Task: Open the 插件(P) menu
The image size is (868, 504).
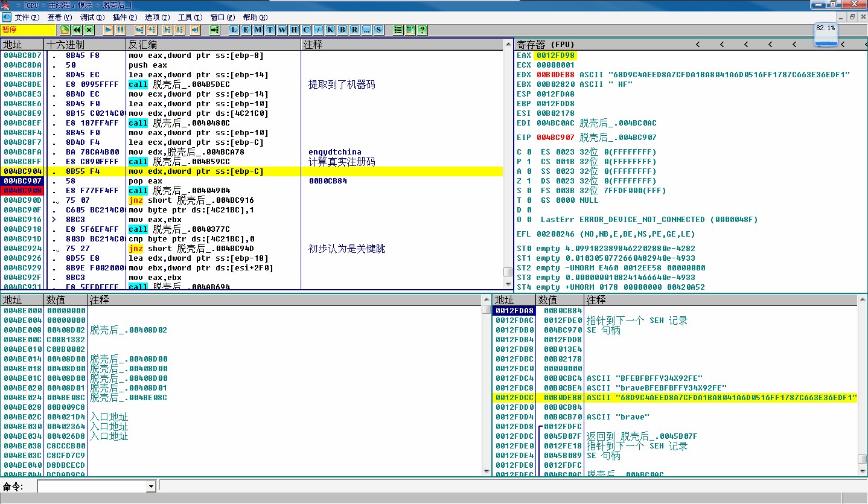Action: coord(125,18)
